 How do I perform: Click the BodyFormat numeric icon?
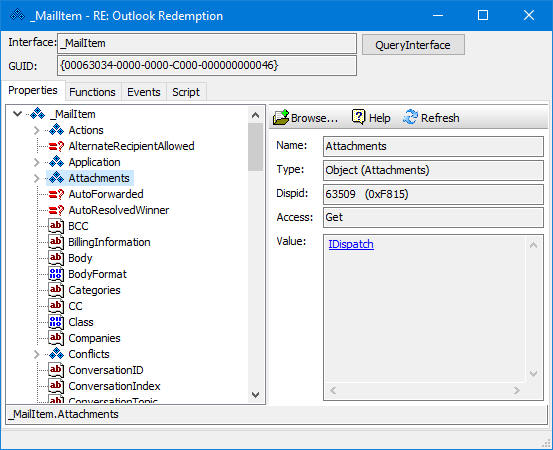click(56, 274)
